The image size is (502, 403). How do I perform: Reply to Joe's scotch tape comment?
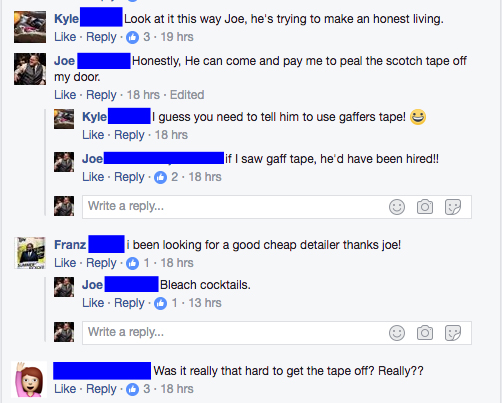click(101, 95)
